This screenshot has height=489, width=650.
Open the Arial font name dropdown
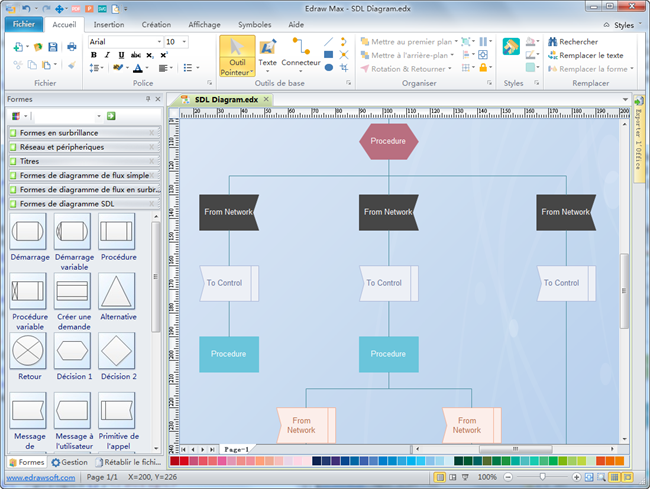[x=157, y=42]
